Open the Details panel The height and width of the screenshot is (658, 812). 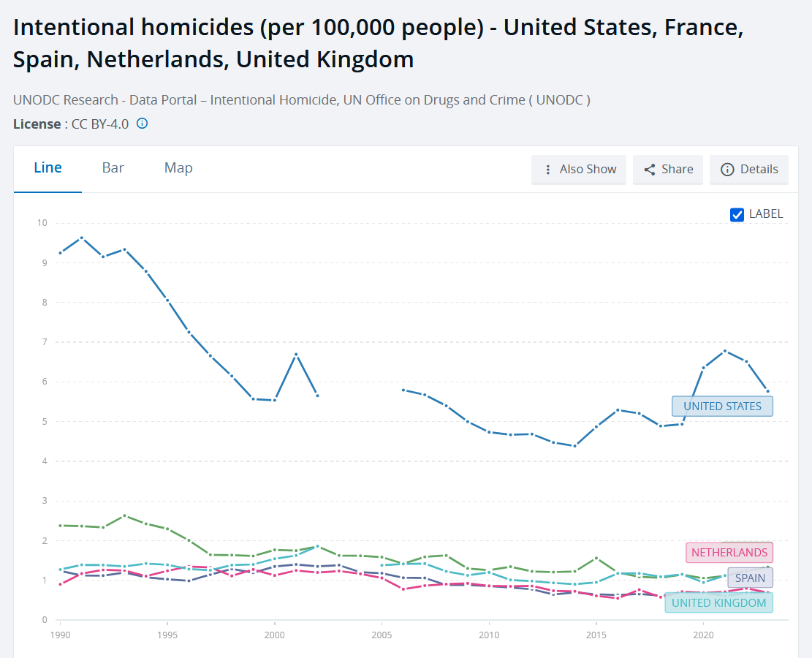point(749,170)
